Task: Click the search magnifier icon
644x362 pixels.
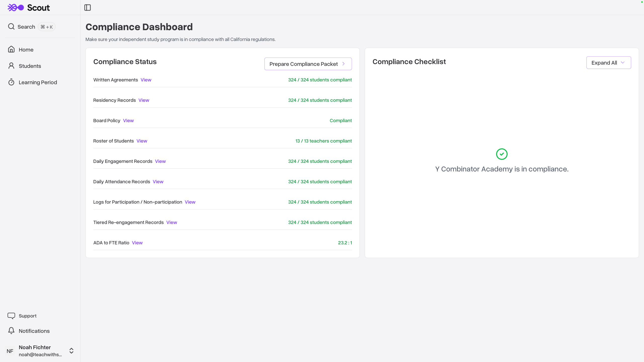Action: coord(11,27)
